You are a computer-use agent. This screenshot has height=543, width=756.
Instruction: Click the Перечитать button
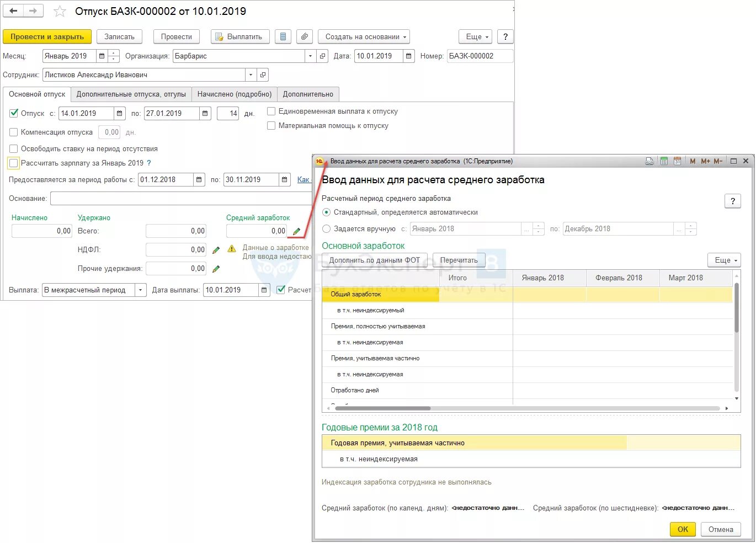click(459, 260)
